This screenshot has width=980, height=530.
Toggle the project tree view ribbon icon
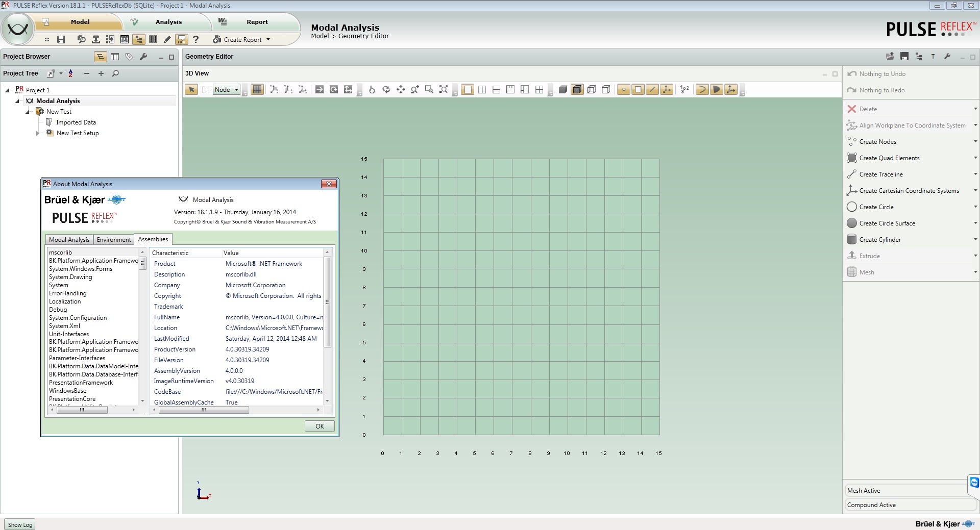pos(138,39)
